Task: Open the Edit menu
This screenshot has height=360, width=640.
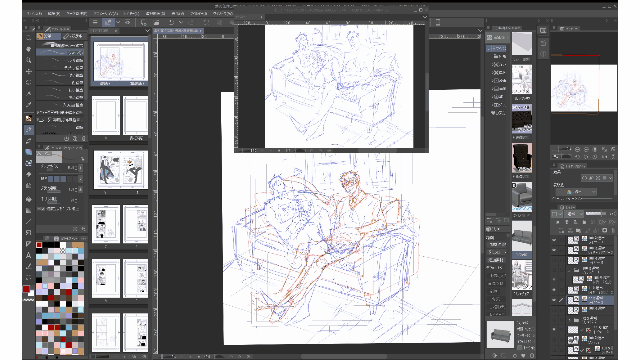Action: (x=53, y=13)
